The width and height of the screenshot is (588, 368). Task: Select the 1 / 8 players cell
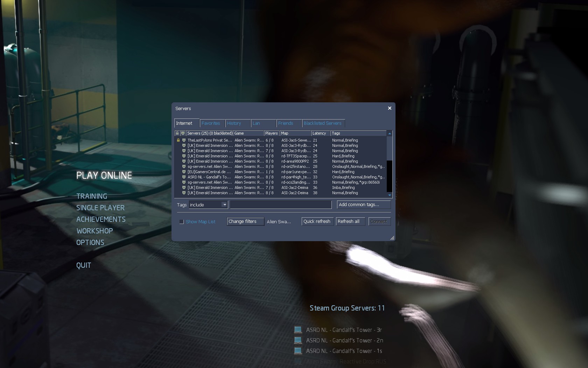pos(269,172)
